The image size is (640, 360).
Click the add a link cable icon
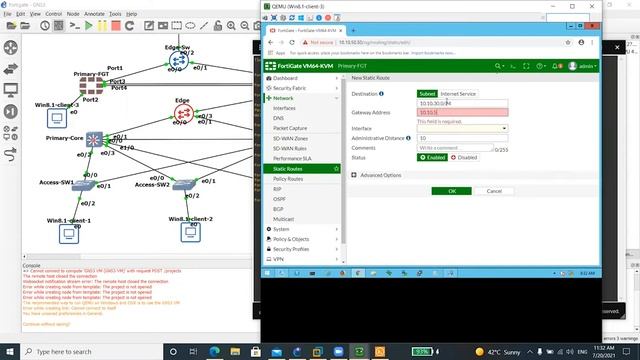(x=11, y=154)
